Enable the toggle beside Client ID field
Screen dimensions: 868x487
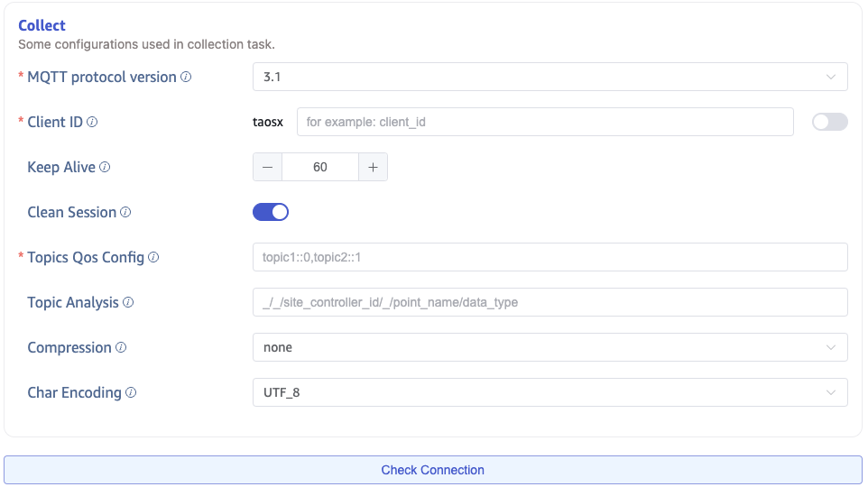[x=829, y=122]
